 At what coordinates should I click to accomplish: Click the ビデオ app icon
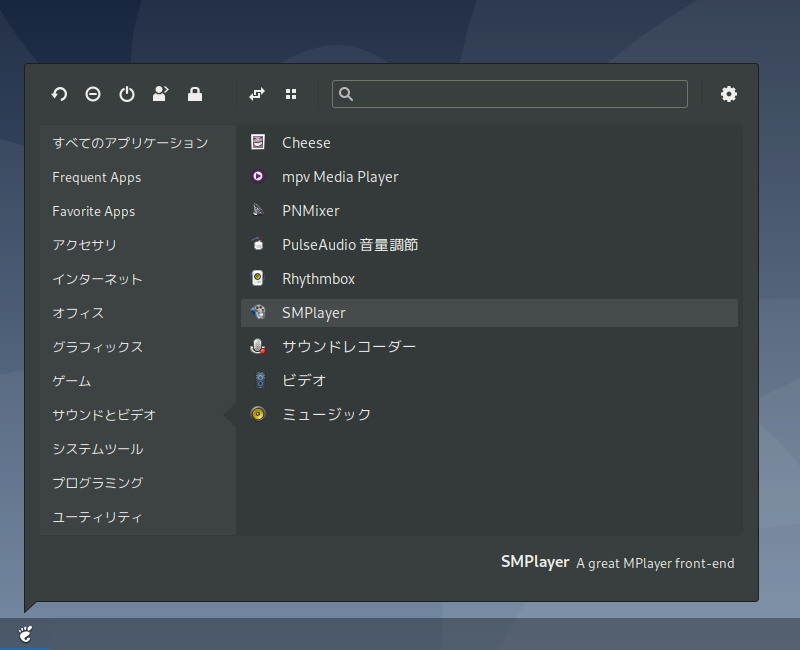point(260,380)
